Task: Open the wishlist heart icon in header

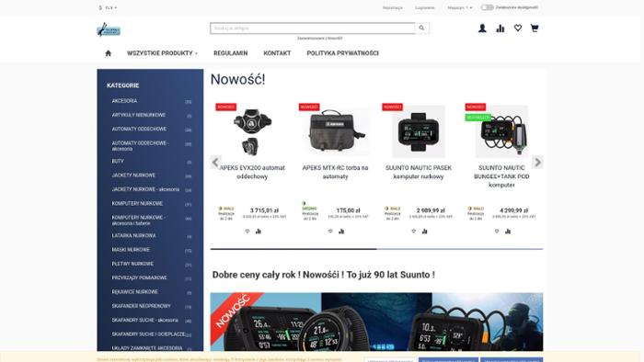Action: (x=517, y=28)
